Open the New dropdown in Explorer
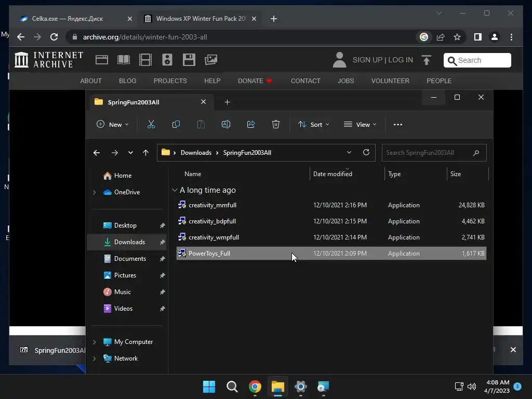Viewport: 532px width, 399px height. (x=112, y=125)
